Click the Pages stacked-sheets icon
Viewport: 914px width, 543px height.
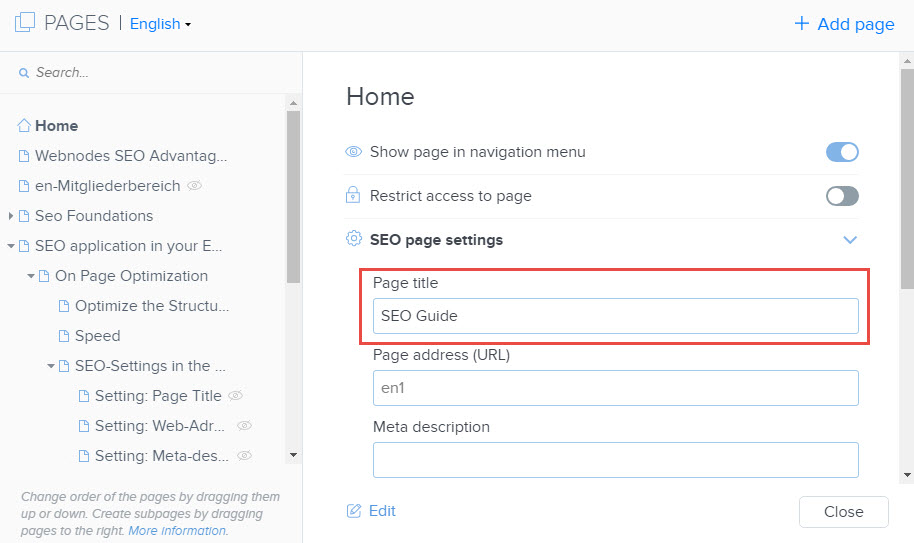(x=24, y=23)
